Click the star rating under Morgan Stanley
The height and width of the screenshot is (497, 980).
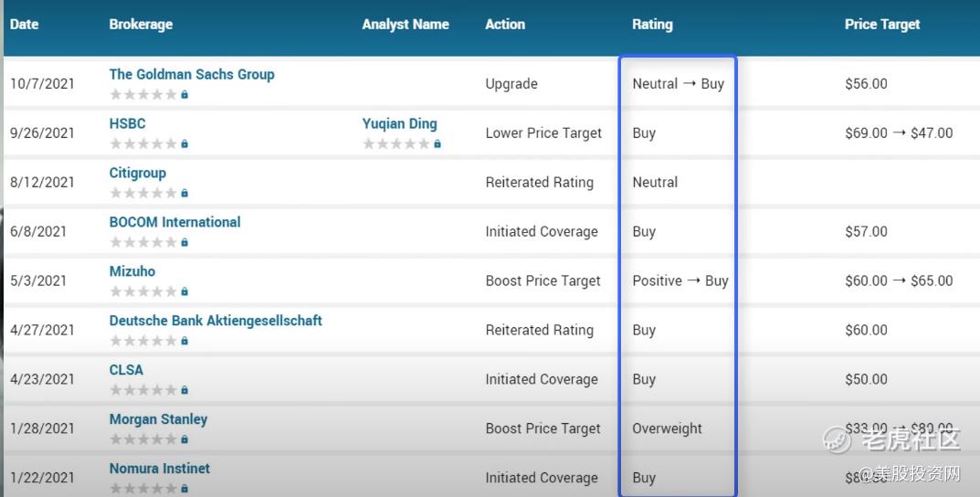coord(143,439)
